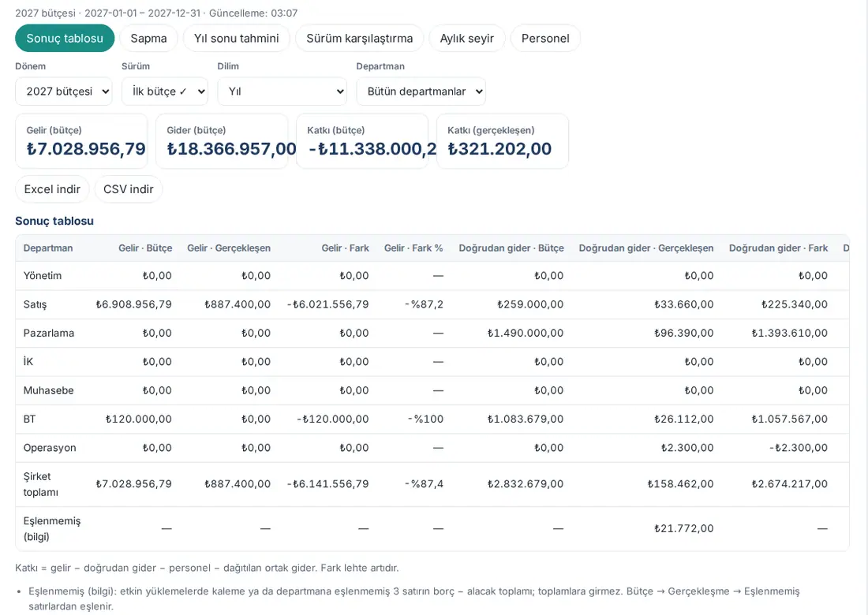This screenshot has width=868, height=615.
Task: Click company total variance -%87,4
Action: point(424,484)
